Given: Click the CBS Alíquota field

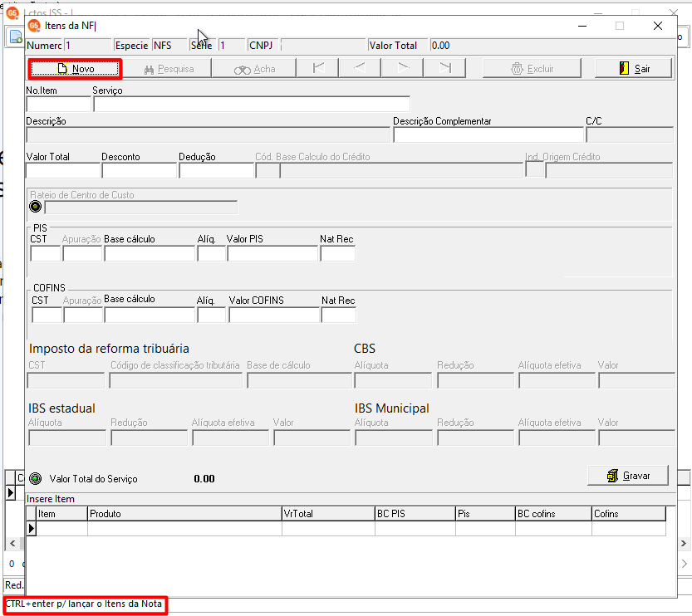Looking at the screenshot, I should tap(393, 380).
